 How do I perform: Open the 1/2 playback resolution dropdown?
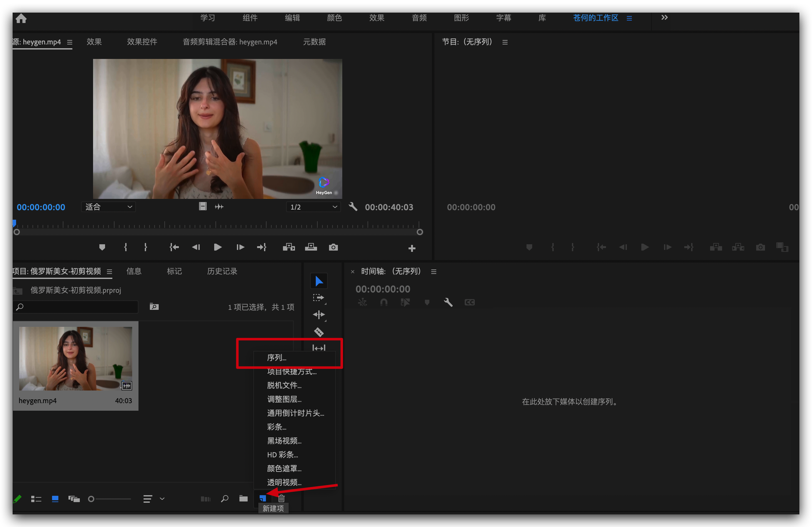[313, 207]
